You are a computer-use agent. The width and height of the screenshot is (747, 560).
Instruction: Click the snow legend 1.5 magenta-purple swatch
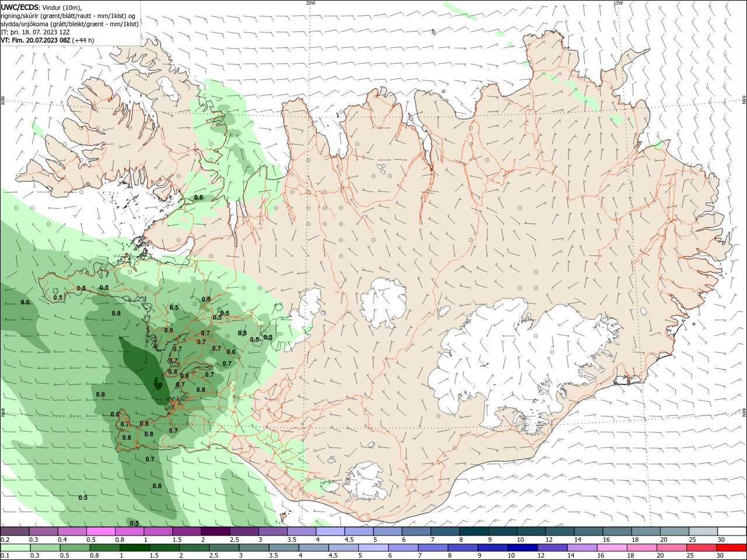coord(186,531)
